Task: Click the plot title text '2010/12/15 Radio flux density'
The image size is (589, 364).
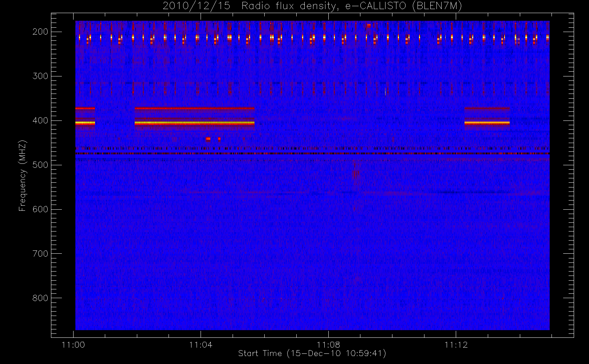Action: [250, 6]
